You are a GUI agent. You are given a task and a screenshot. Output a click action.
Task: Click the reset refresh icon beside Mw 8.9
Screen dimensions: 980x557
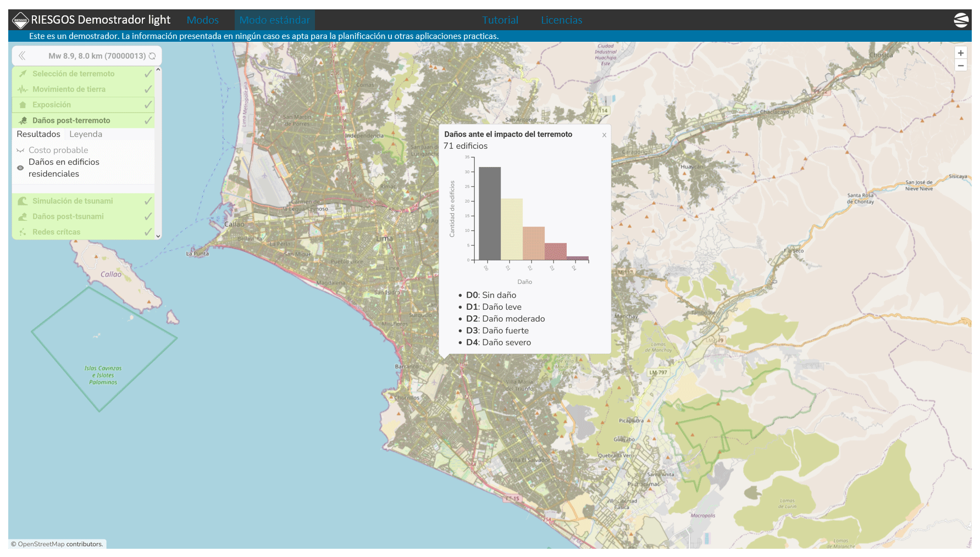(x=152, y=56)
